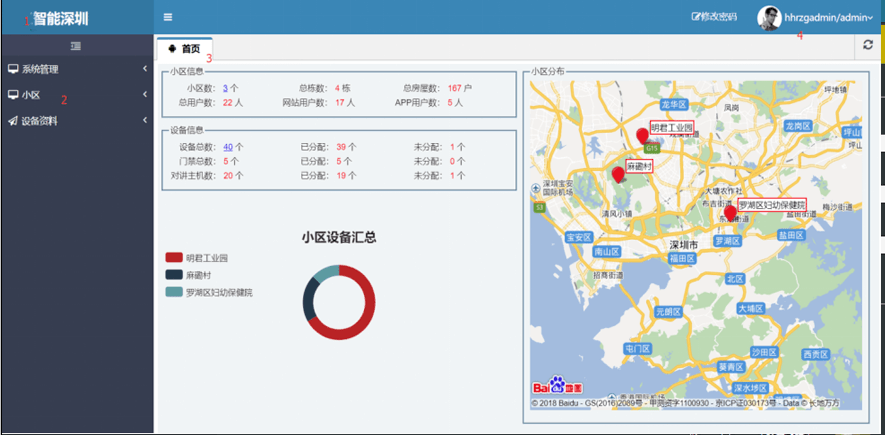Click the 罗湖区 district label on map

727,241
